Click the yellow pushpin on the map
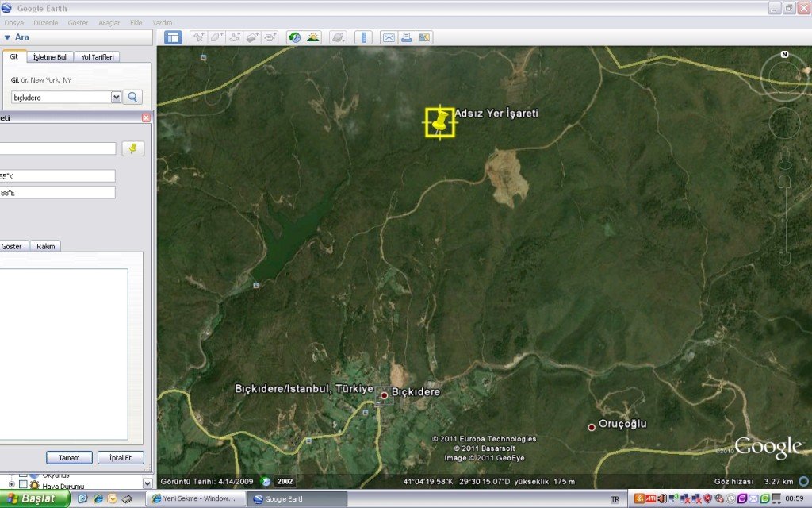This screenshot has height=508, width=812. point(439,122)
